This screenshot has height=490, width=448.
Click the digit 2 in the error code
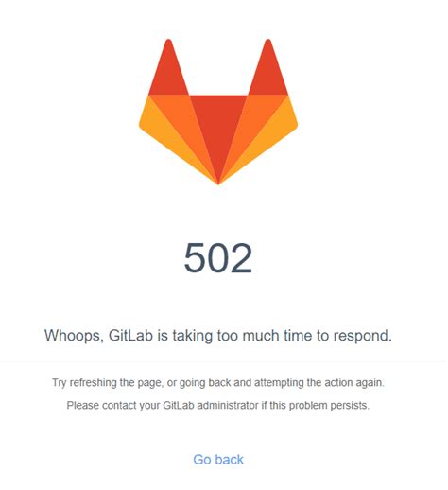point(241,258)
